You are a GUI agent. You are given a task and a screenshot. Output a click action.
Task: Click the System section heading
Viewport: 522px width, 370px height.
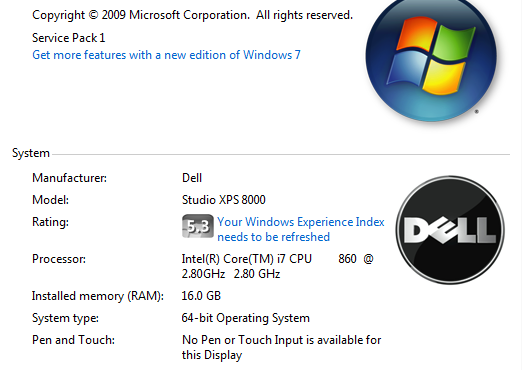click(31, 153)
